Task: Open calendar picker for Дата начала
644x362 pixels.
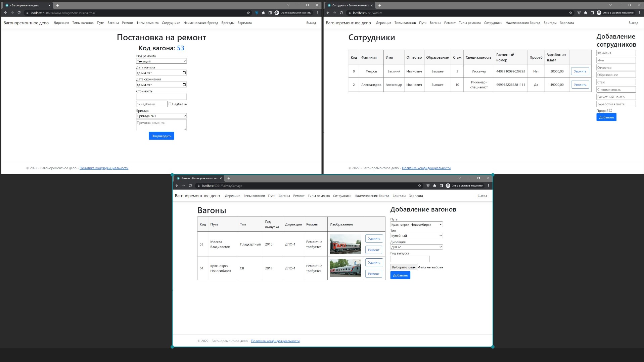Action: [x=184, y=72]
